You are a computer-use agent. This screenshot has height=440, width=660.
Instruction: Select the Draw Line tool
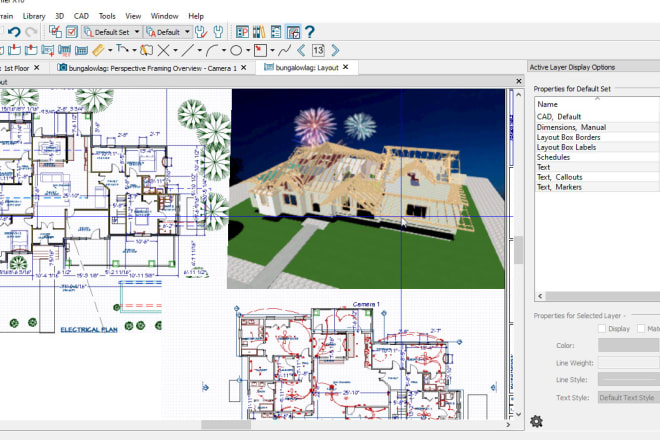(187, 51)
